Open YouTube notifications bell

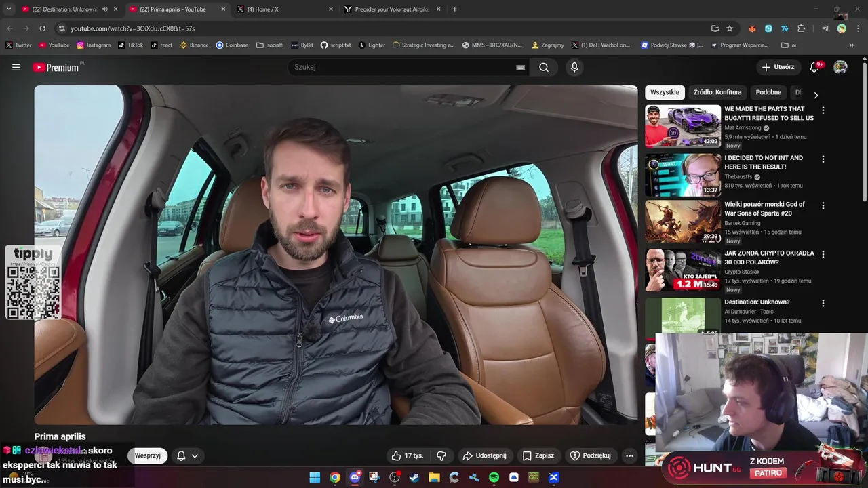[x=816, y=67]
